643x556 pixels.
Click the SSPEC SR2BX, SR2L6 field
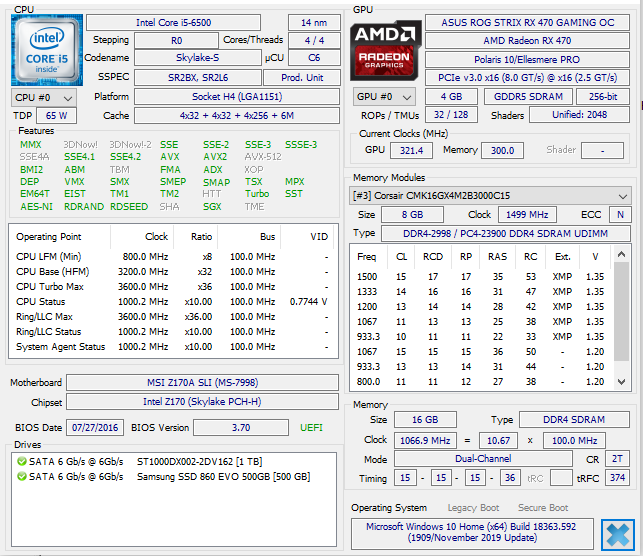click(198, 77)
